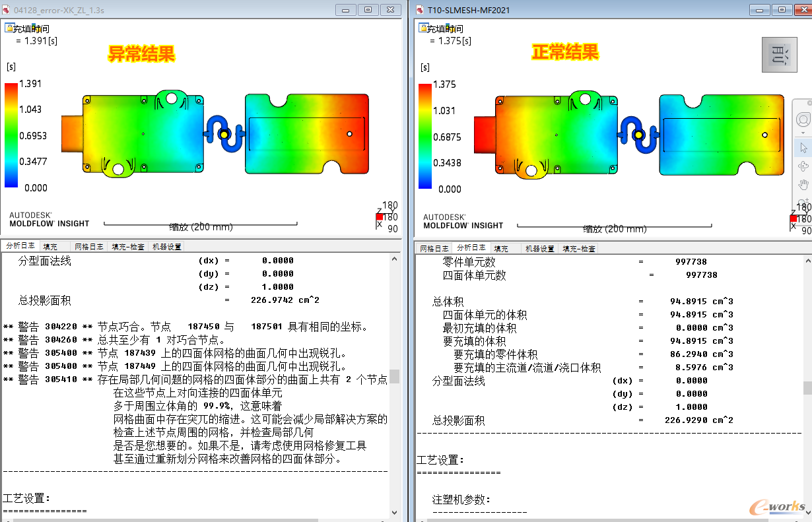Viewport: 812px width, 522px height.
Task: Click right log scrollbar up arrow
Action: 807,262
